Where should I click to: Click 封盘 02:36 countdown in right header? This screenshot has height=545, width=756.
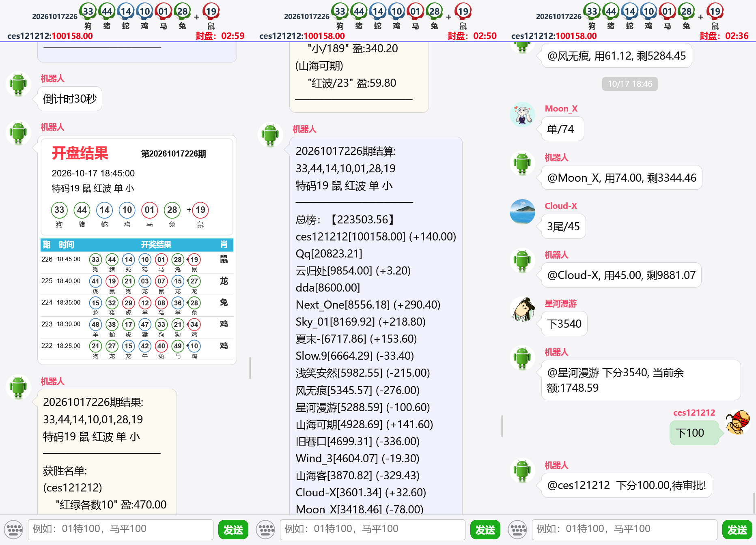[724, 36]
